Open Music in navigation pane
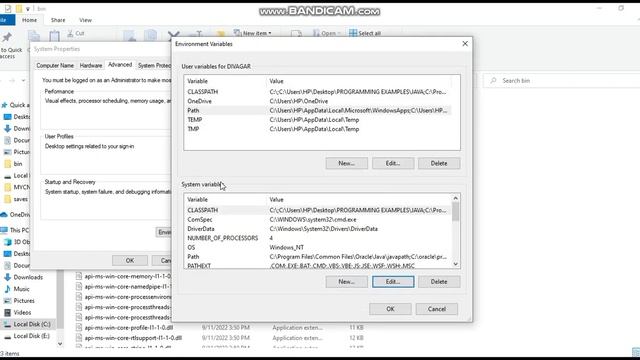 point(21,289)
